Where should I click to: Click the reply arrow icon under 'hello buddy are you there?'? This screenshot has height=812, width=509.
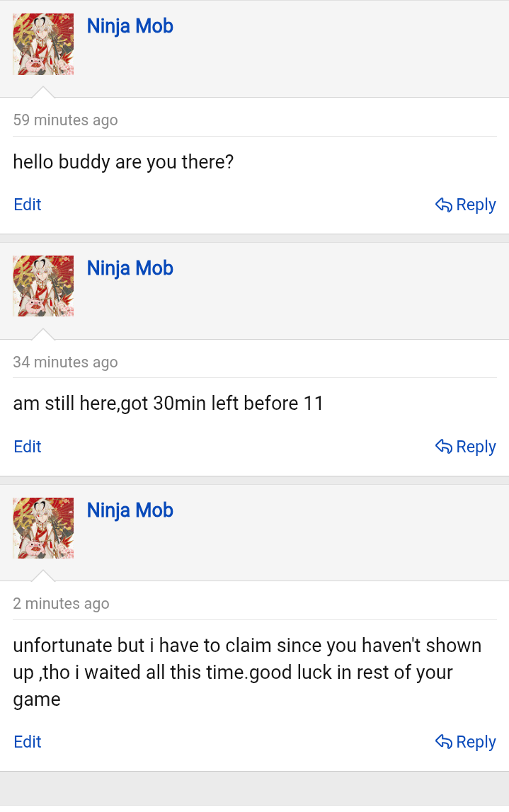[x=444, y=205]
